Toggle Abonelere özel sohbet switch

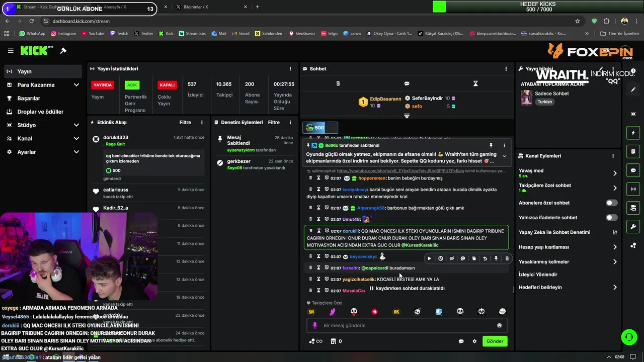[611, 203]
